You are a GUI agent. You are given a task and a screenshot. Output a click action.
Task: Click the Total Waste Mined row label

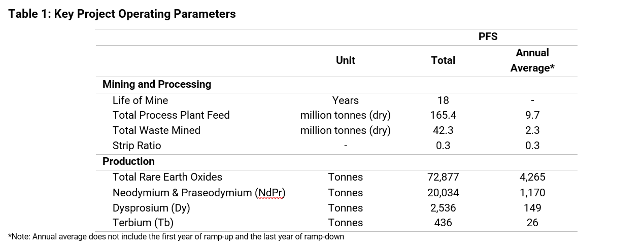156,130
